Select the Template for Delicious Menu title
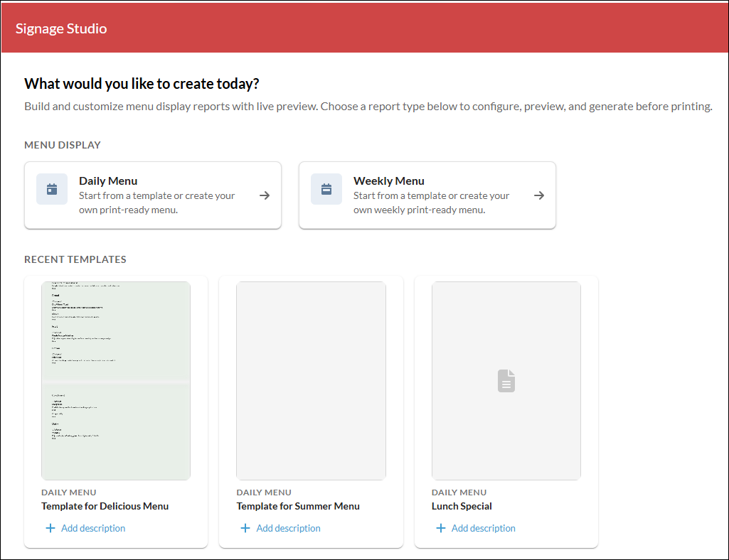Screen dimensions: 729x560 [105, 506]
